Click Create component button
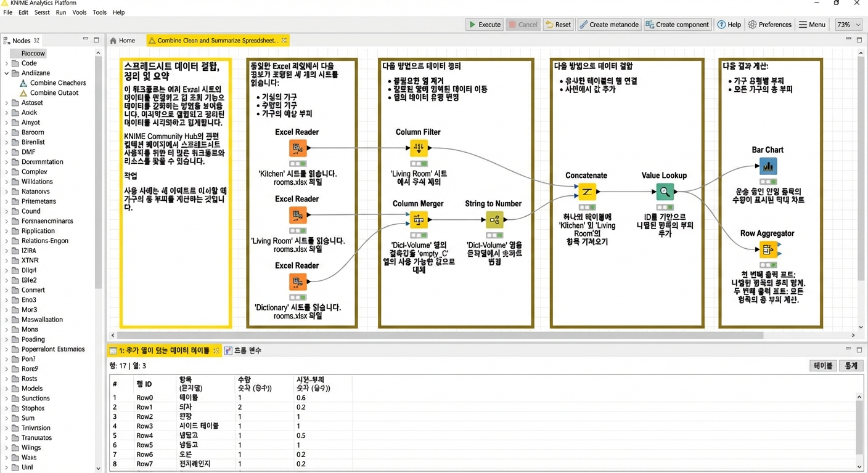Viewport: 868px width, 473px height. (677, 25)
